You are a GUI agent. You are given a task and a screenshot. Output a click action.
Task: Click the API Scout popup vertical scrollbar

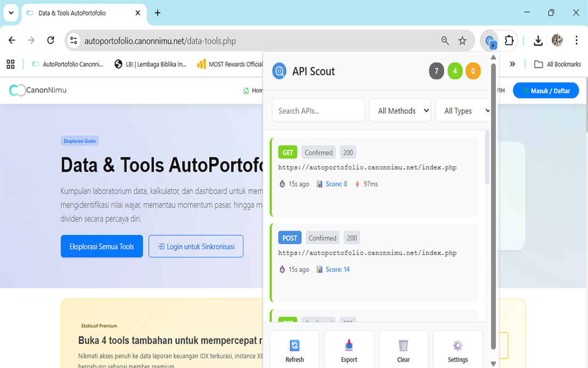click(x=493, y=206)
